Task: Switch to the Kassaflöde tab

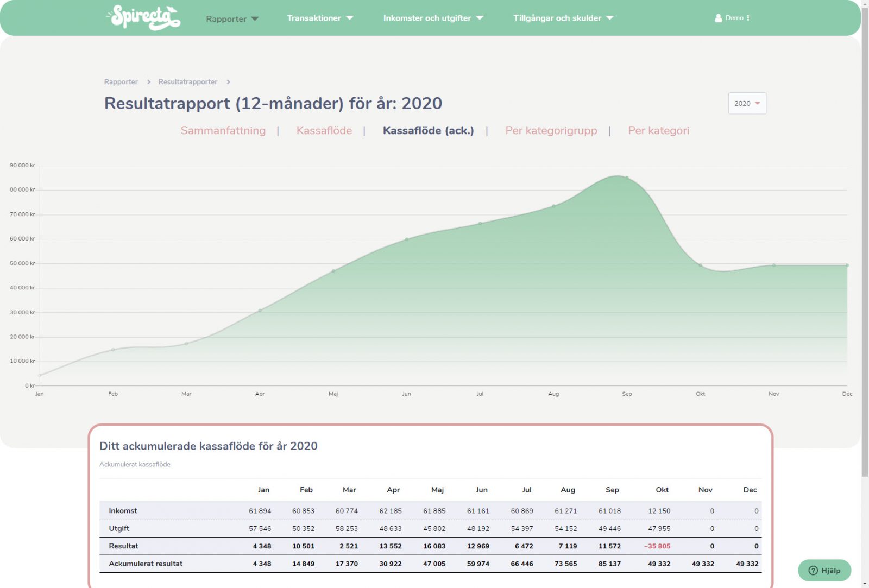Action: [324, 130]
